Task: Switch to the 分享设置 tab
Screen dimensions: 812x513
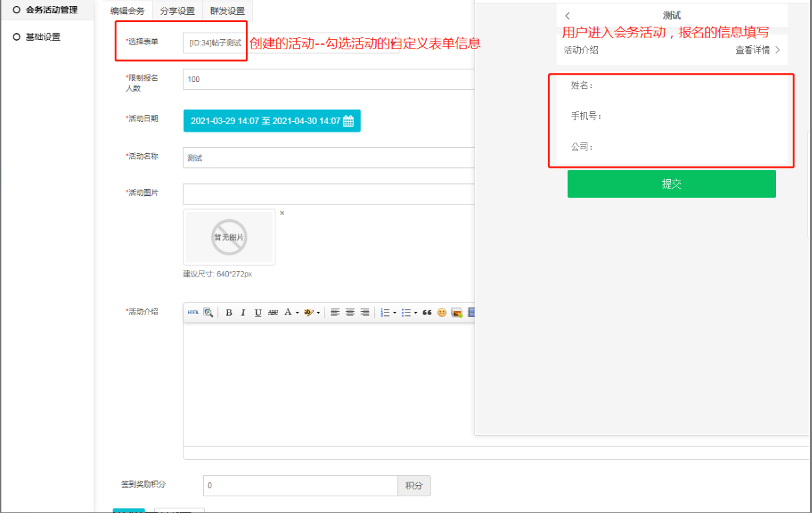Action: (x=177, y=11)
